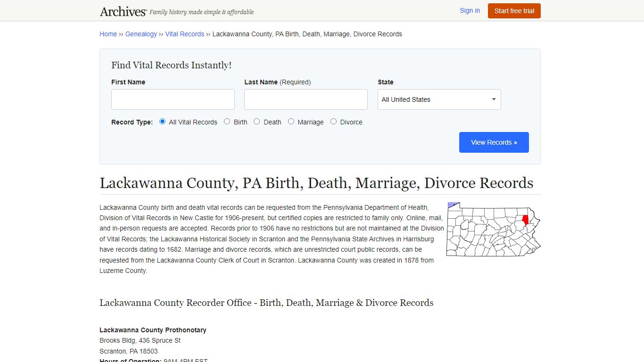
Task: Open the State dropdown list
Action: pyautogui.click(x=439, y=99)
